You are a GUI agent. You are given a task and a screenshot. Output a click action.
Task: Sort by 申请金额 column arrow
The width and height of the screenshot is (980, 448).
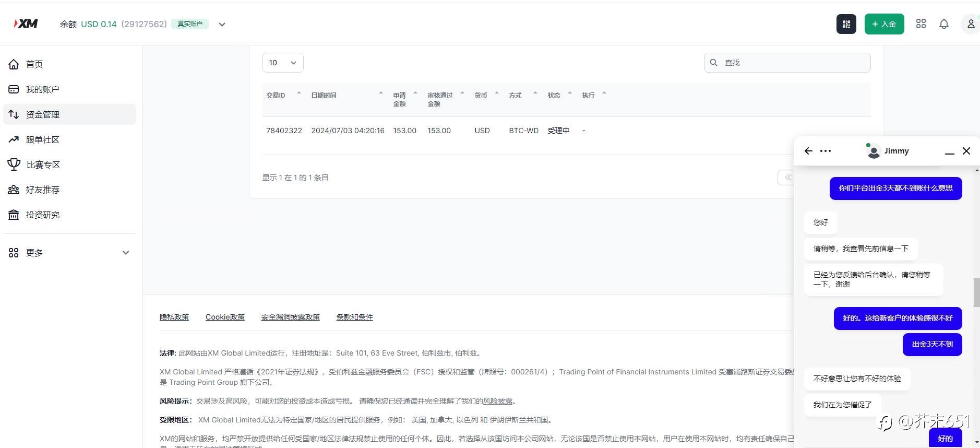(x=415, y=93)
